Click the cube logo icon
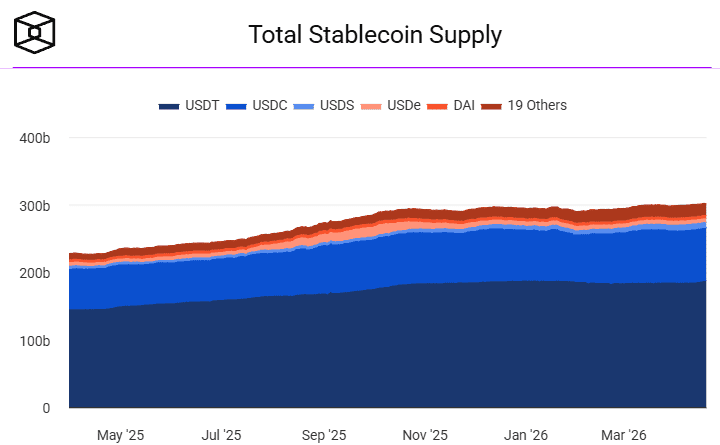This screenshot has width=720, height=445. click(35, 33)
